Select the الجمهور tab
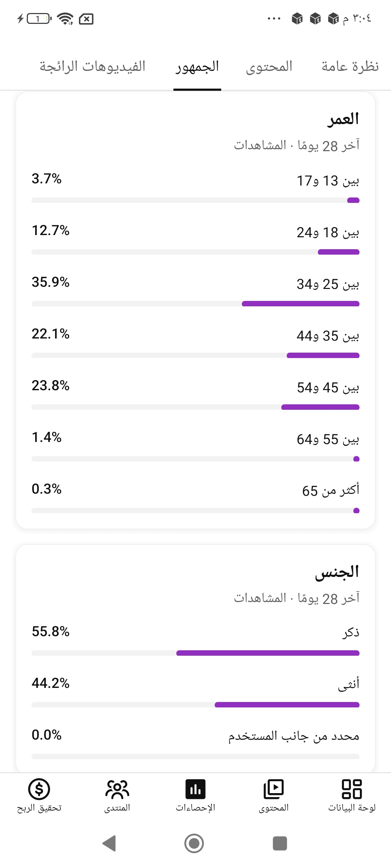The height and width of the screenshot is (868, 391). pyautogui.click(x=197, y=67)
